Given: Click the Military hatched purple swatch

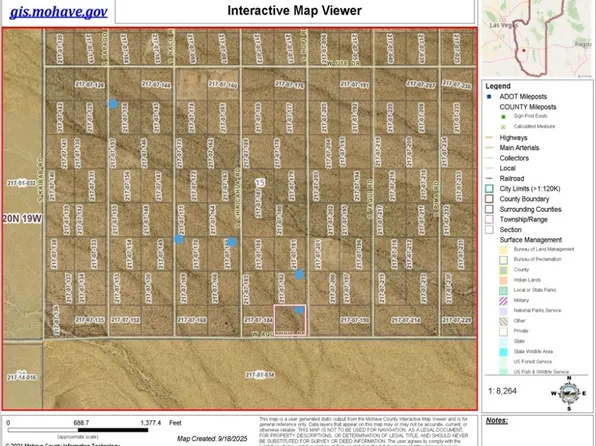Looking at the screenshot, I should [x=503, y=301].
